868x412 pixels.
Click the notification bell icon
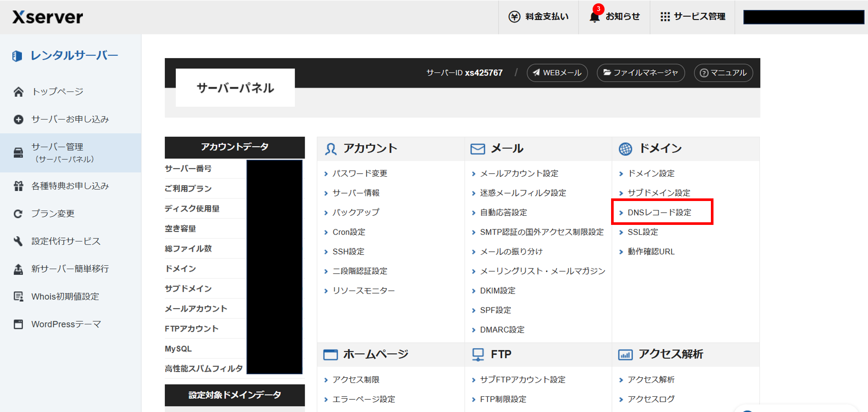595,16
